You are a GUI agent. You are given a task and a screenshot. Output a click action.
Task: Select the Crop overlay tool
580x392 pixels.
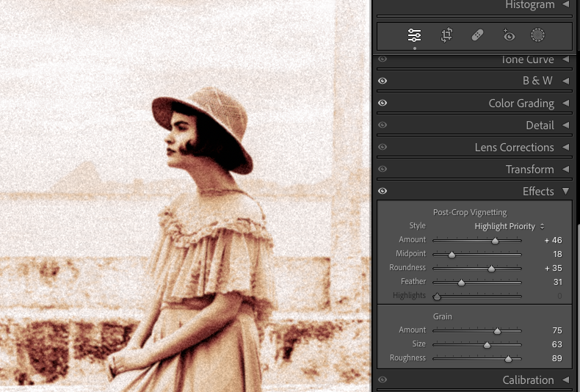click(446, 35)
